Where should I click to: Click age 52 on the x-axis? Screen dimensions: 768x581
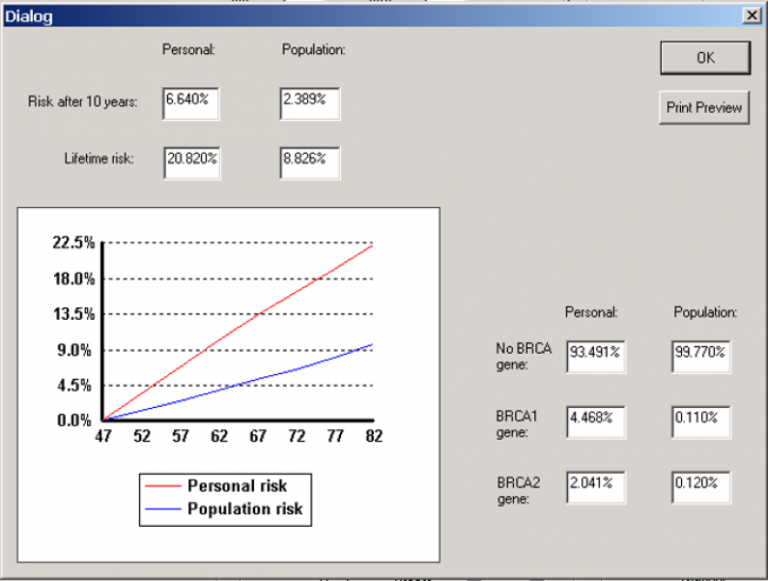pos(142,436)
